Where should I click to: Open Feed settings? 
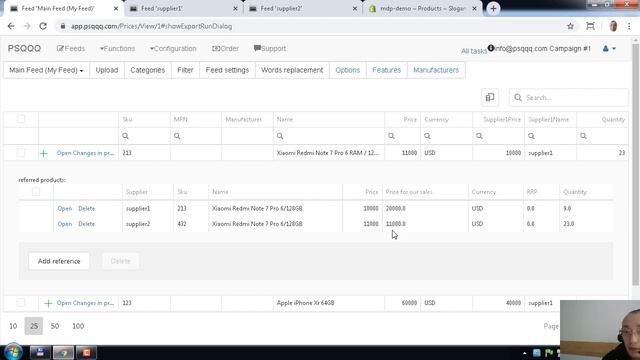(x=227, y=70)
